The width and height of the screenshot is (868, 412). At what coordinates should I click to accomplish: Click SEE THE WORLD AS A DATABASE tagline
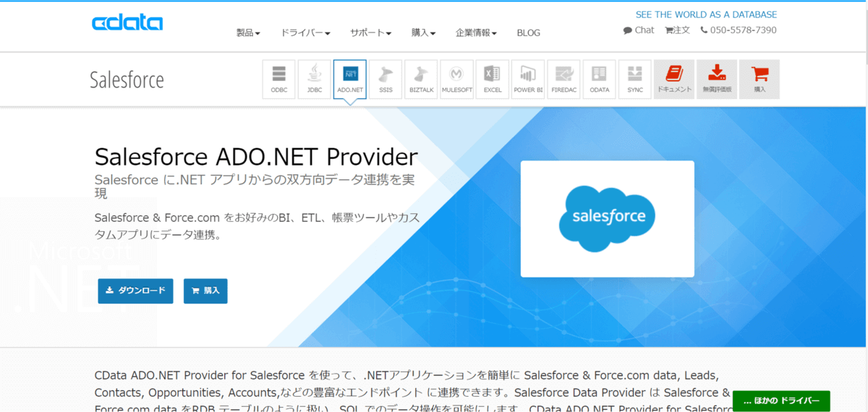coord(706,14)
